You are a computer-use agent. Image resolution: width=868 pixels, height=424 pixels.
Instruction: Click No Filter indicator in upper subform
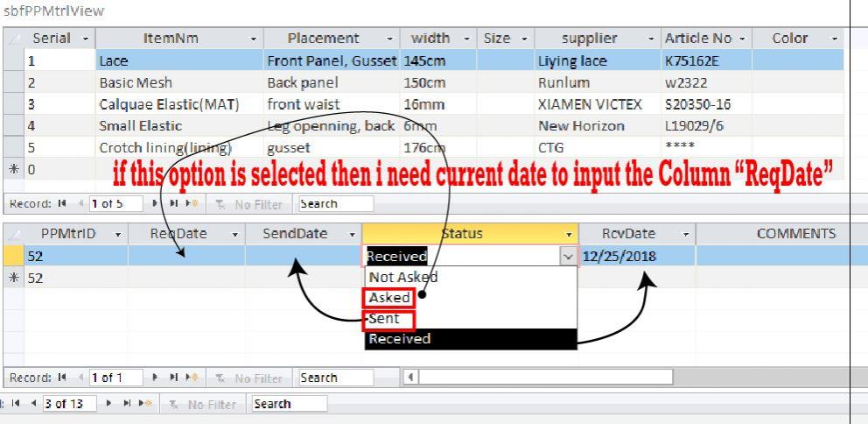249,204
